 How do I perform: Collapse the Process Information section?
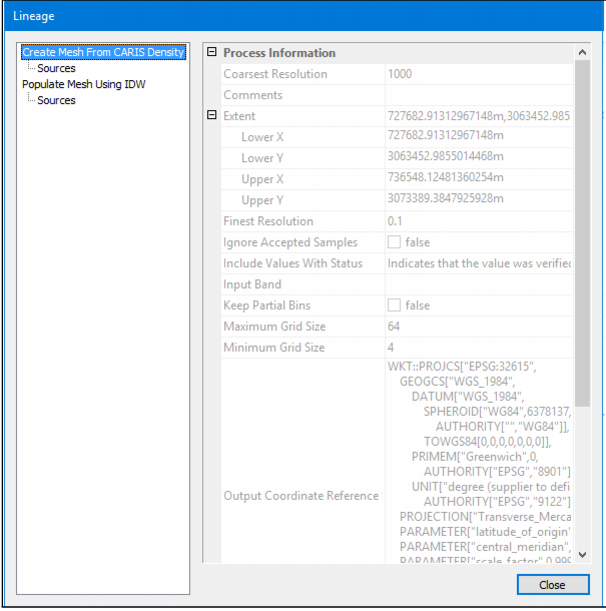pos(211,52)
